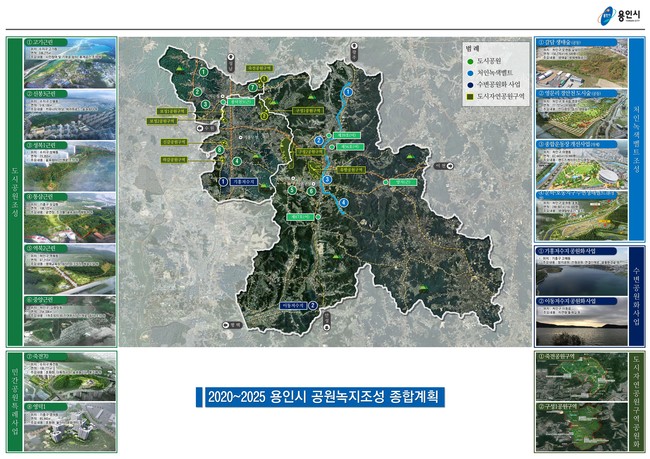The height and width of the screenshot is (459, 650).
Task: Open the 영문리 경안천도시숲 thumbnail
Action: 582,114
